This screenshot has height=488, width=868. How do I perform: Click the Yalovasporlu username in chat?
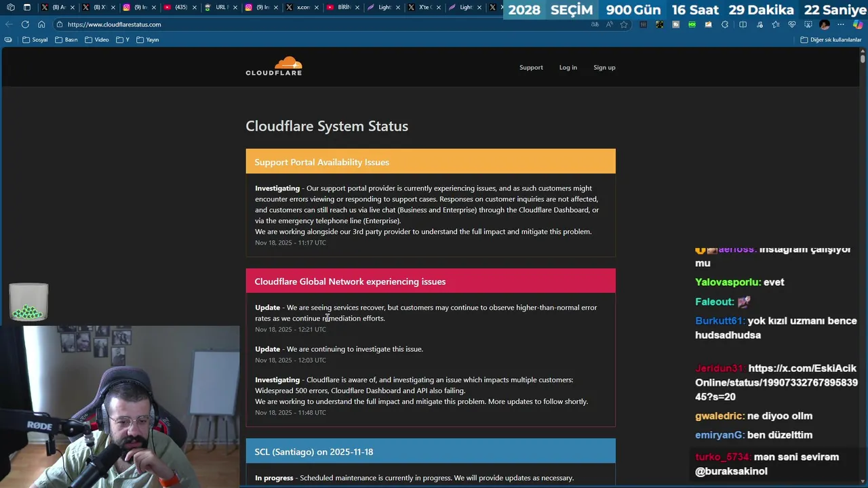tap(727, 282)
